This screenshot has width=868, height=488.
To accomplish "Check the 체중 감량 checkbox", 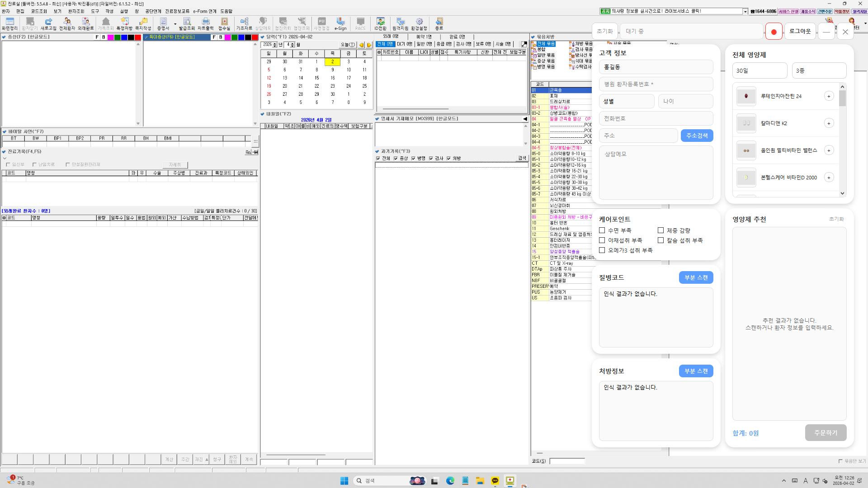I will (x=660, y=230).
